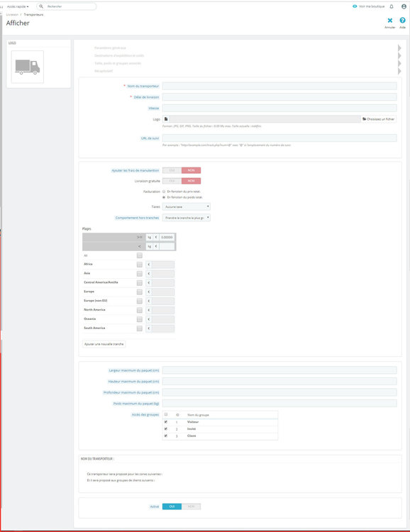Go to Livraison breadcrumb
Viewport: 410px width, 532px height.
[x=12, y=15]
